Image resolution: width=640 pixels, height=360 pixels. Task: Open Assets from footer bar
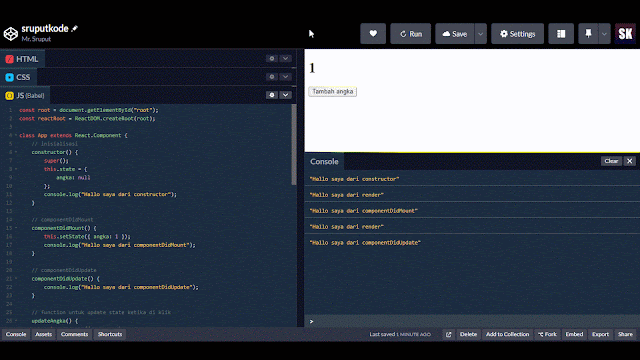[x=43, y=334]
